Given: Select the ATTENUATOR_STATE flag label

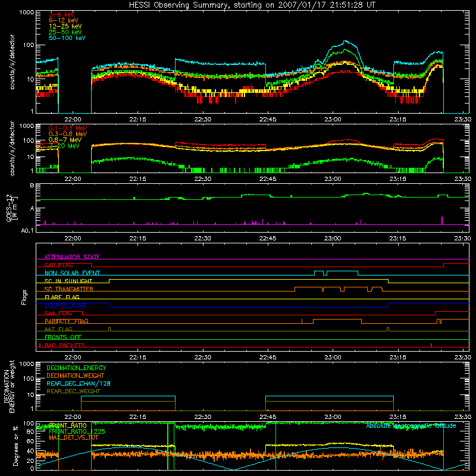Looking at the screenshot, I should [72, 257].
